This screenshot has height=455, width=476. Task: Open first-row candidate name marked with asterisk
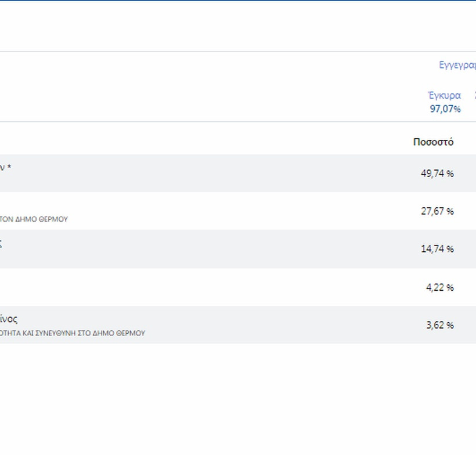click(x=5, y=168)
